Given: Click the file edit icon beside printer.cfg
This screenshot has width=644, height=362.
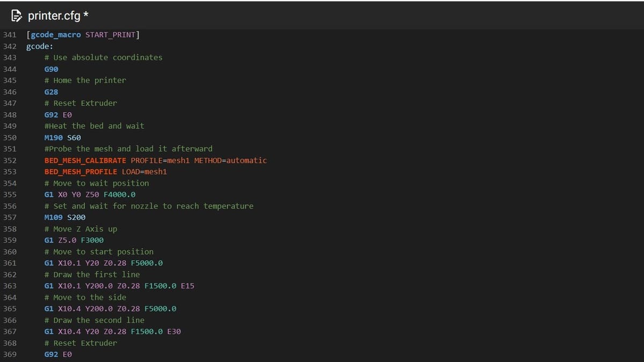Looking at the screenshot, I should pyautogui.click(x=17, y=16).
